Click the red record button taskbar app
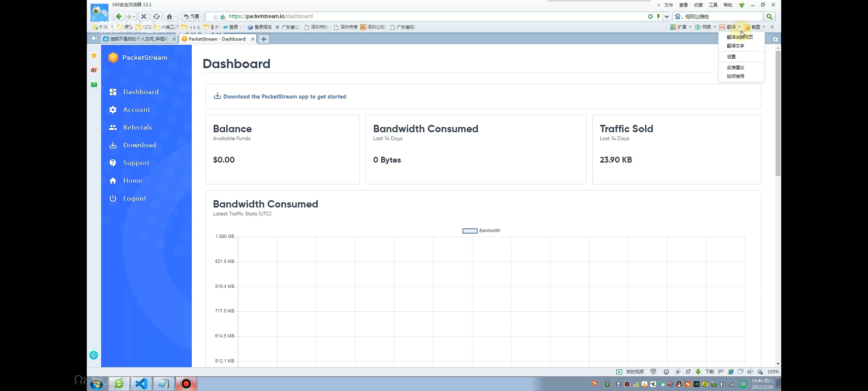868x391 pixels. 186,384
